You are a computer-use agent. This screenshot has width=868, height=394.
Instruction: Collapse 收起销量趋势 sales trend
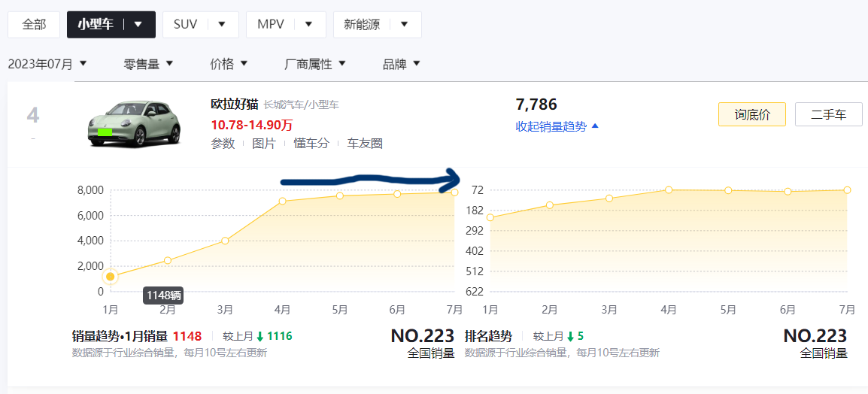557,126
